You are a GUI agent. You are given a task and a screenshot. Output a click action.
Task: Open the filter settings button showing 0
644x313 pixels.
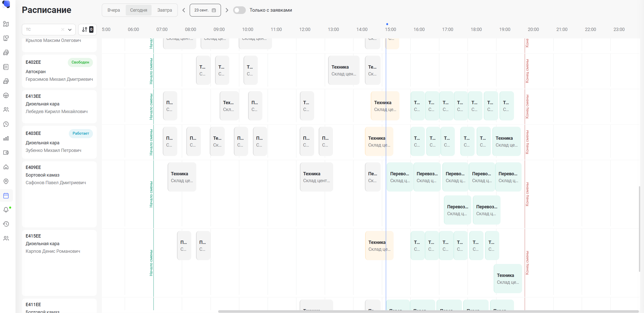tap(88, 29)
